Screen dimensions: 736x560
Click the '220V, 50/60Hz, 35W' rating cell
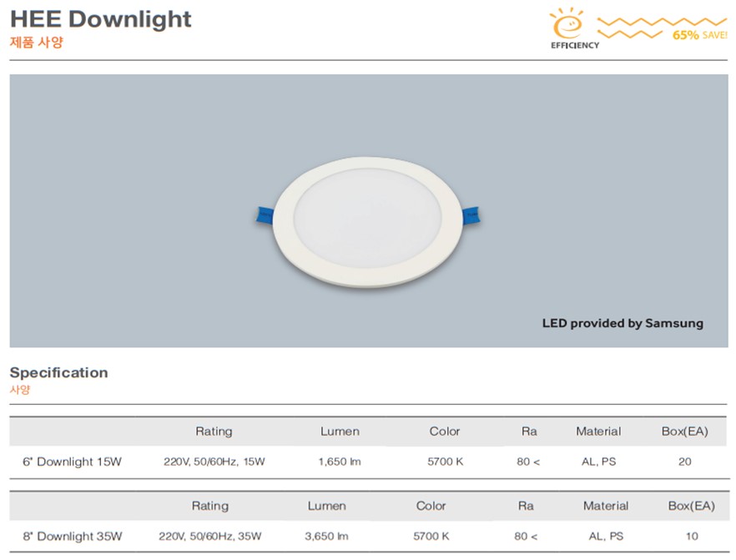click(209, 537)
